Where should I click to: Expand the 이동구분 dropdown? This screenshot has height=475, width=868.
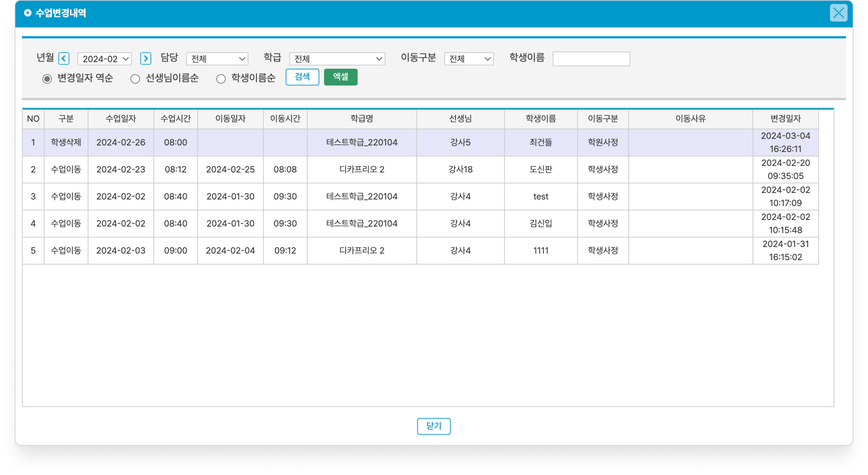coord(469,59)
